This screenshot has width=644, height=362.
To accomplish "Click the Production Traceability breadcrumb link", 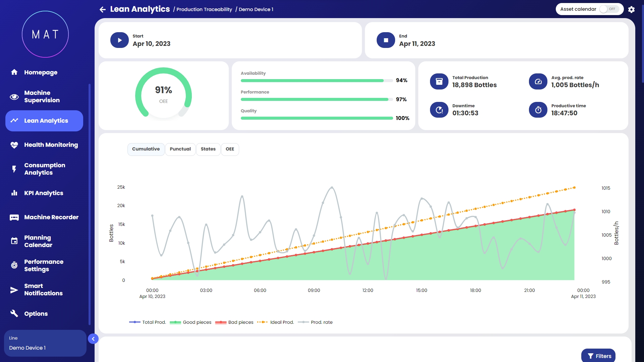I will tap(204, 9).
